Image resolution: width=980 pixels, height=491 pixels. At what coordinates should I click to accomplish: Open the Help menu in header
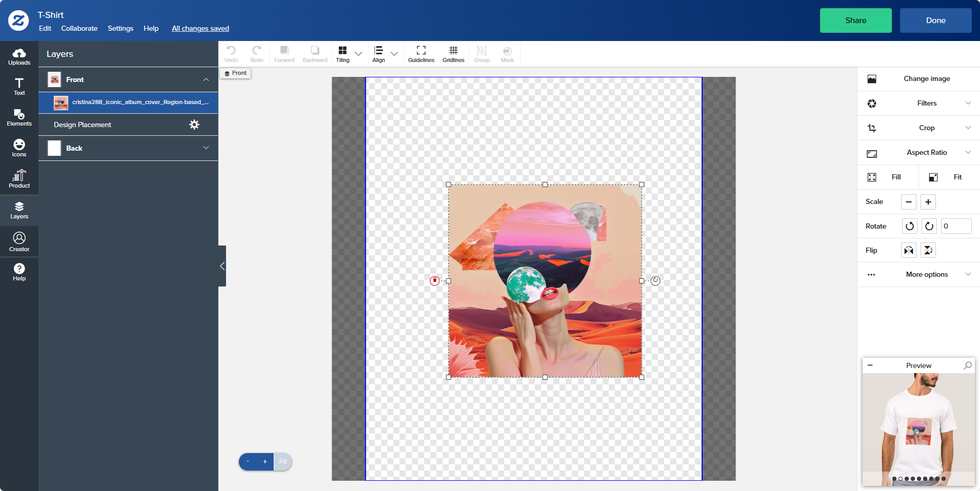[x=151, y=28]
